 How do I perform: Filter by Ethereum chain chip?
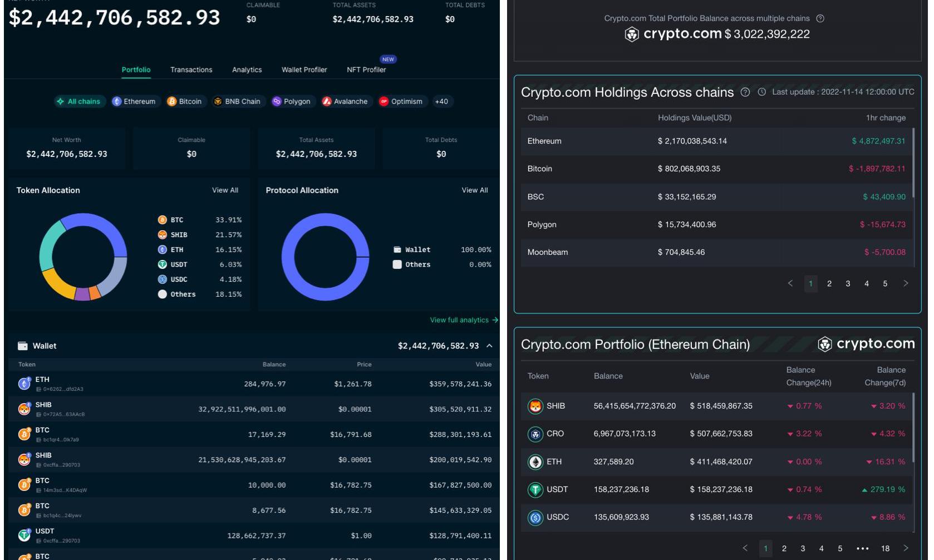[x=134, y=101]
